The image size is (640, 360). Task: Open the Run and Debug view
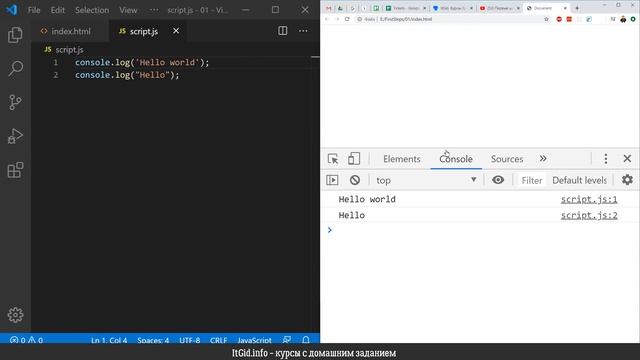[15, 136]
